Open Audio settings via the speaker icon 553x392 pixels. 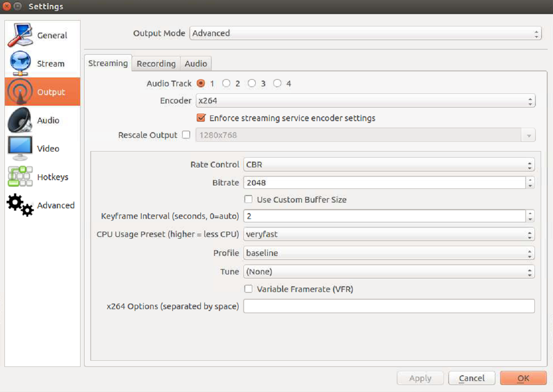[x=20, y=120]
